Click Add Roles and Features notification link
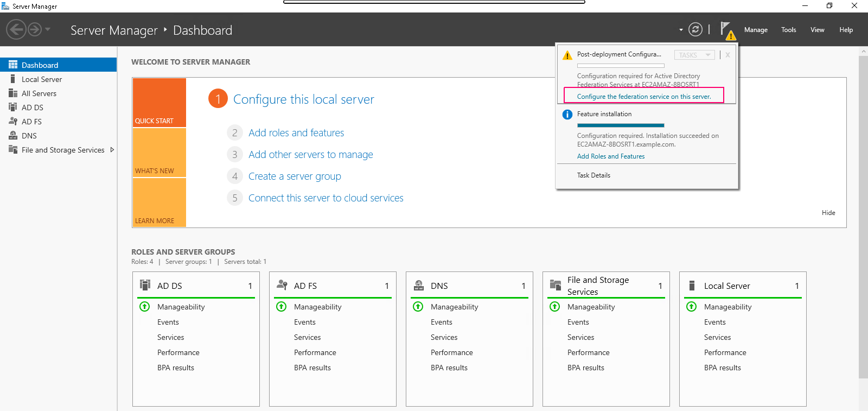Screen dimensions: 868x411 click(611, 156)
